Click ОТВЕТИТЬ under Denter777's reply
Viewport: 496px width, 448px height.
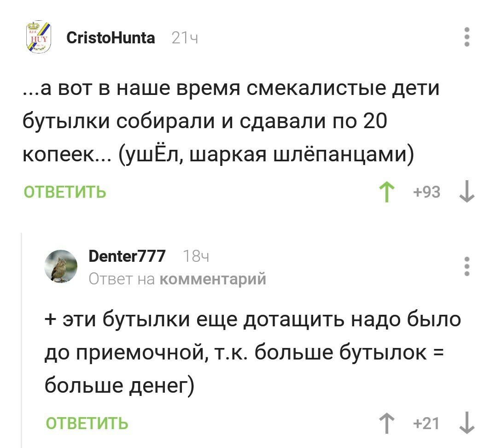tap(87, 423)
